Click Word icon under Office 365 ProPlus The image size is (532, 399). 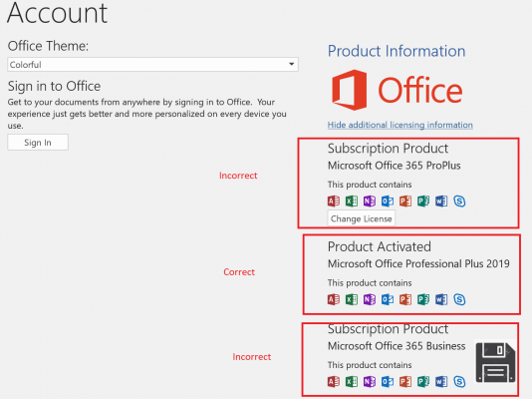(441, 201)
